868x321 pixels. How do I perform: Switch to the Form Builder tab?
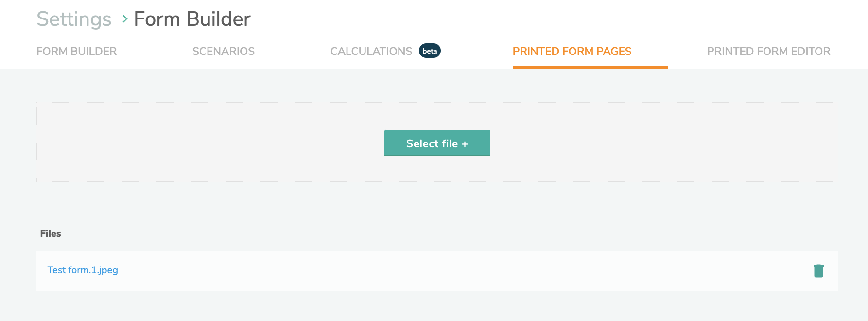tap(76, 51)
